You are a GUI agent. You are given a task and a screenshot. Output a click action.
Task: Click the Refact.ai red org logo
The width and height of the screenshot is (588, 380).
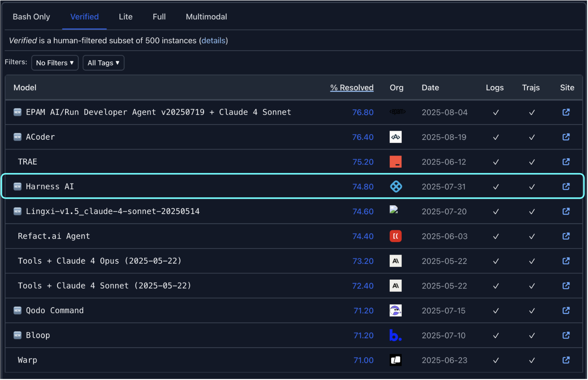pos(395,236)
